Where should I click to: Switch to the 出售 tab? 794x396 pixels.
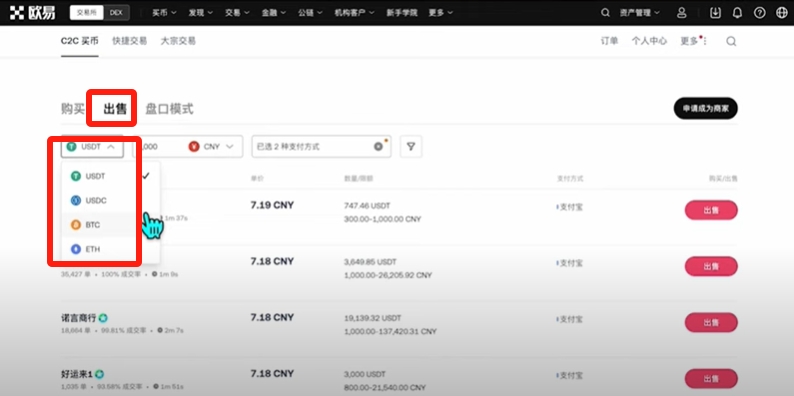point(115,109)
